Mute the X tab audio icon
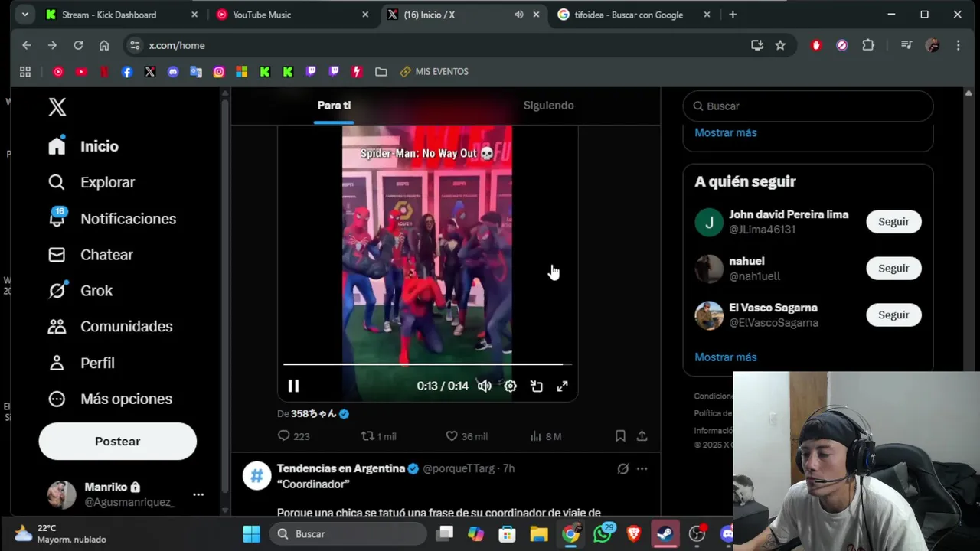 [518, 15]
